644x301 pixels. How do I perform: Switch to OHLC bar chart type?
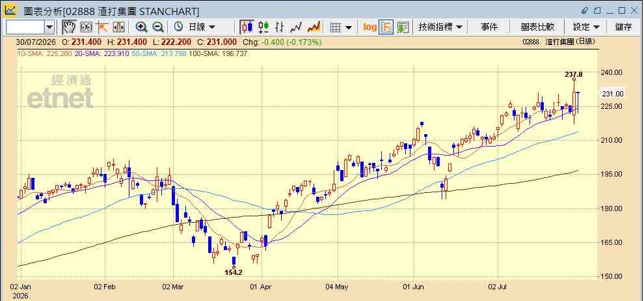click(280, 27)
